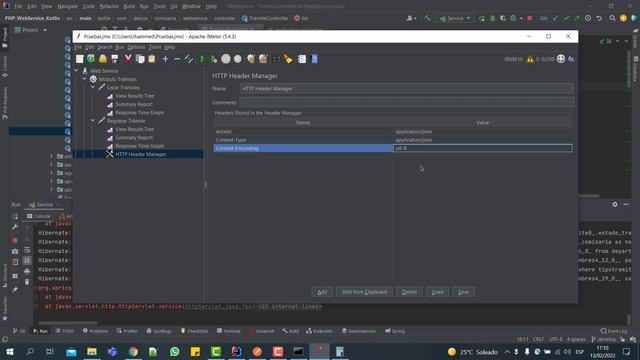This screenshot has height=360, width=640.
Task: Collapse the Modulo Tramites thread group arrow
Action: [84, 79]
